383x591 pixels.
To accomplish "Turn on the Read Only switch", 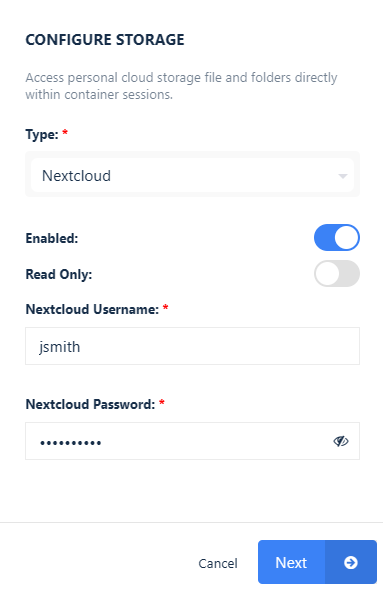I will click(x=337, y=274).
